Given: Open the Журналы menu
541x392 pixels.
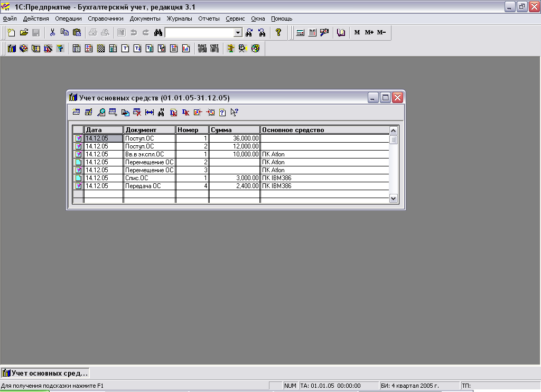Looking at the screenshot, I should pos(180,18).
